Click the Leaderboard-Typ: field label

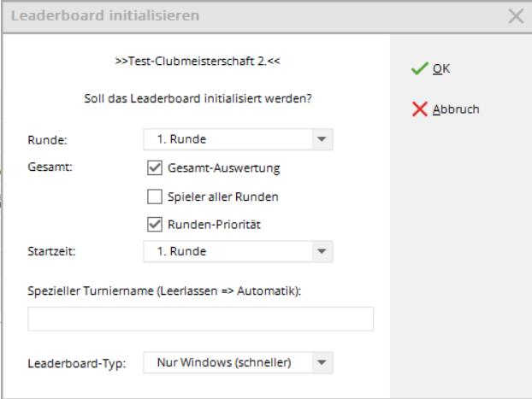[x=77, y=364]
